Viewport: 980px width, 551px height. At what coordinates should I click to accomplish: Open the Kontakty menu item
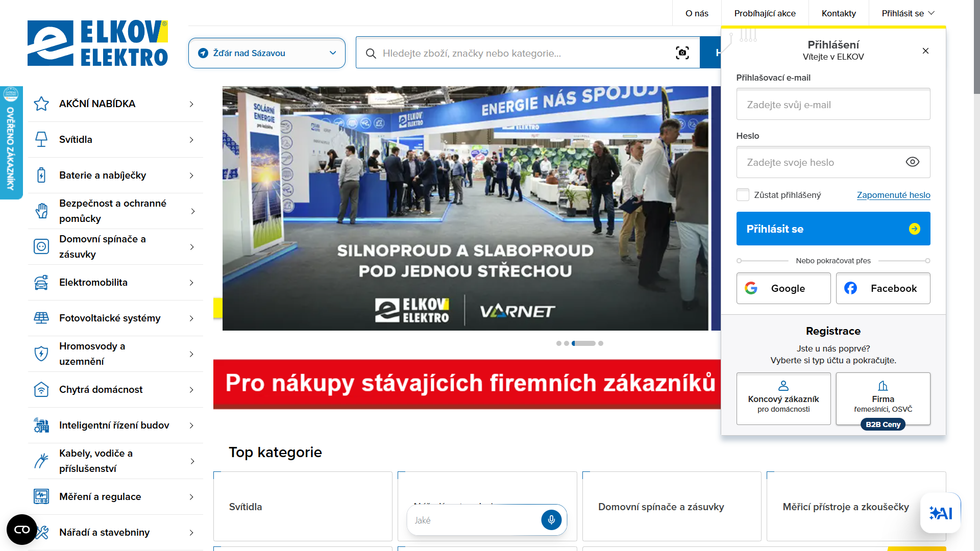[x=839, y=13]
